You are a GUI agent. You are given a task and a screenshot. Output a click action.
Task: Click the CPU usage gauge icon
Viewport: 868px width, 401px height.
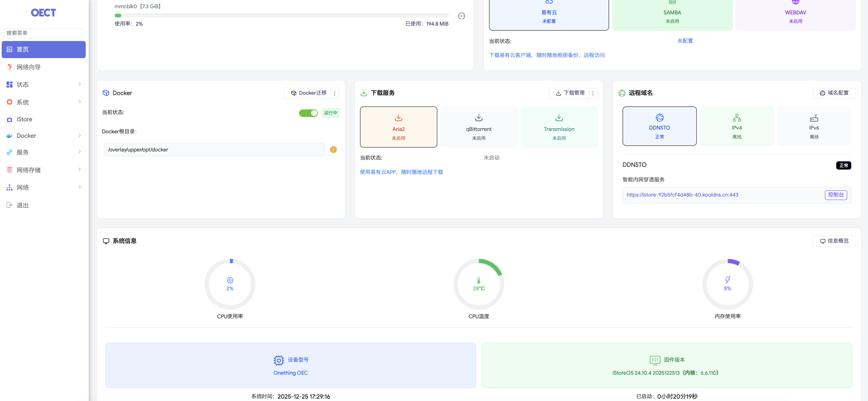tap(230, 280)
